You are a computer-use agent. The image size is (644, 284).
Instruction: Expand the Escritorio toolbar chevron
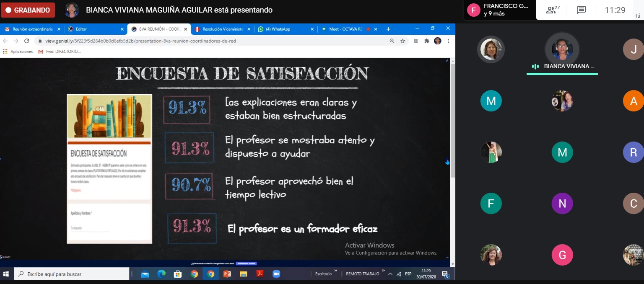point(335,271)
